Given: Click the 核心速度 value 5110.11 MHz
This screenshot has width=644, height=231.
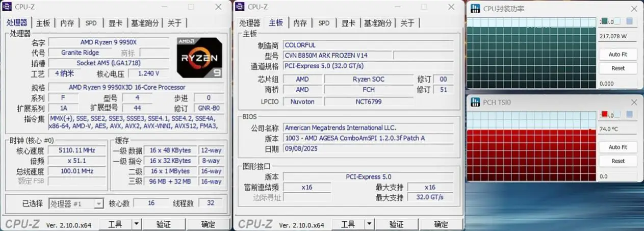Looking at the screenshot, I should pyautogui.click(x=78, y=150).
